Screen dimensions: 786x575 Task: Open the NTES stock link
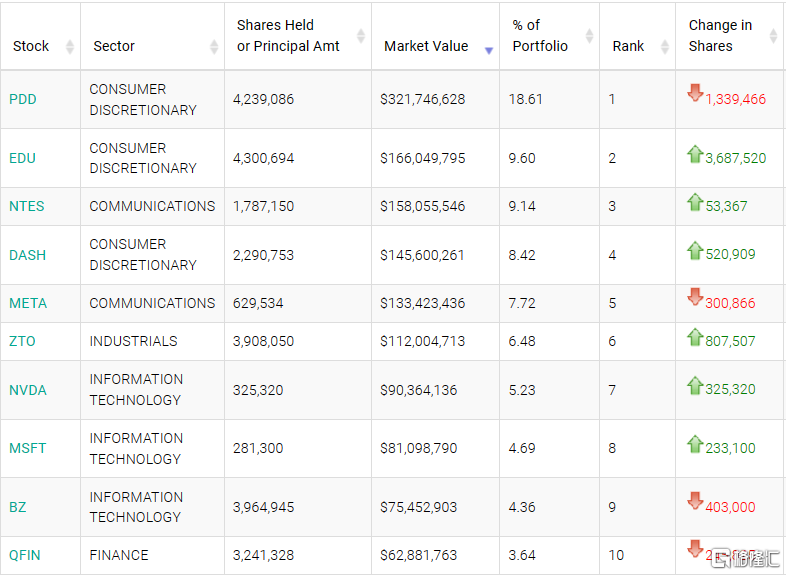pos(27,206)
